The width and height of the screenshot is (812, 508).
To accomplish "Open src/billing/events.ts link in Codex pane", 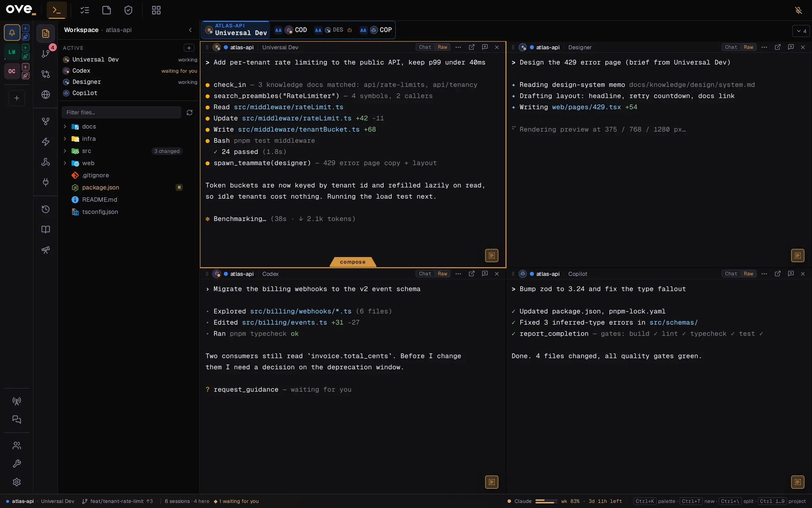I will click(285, 322).
